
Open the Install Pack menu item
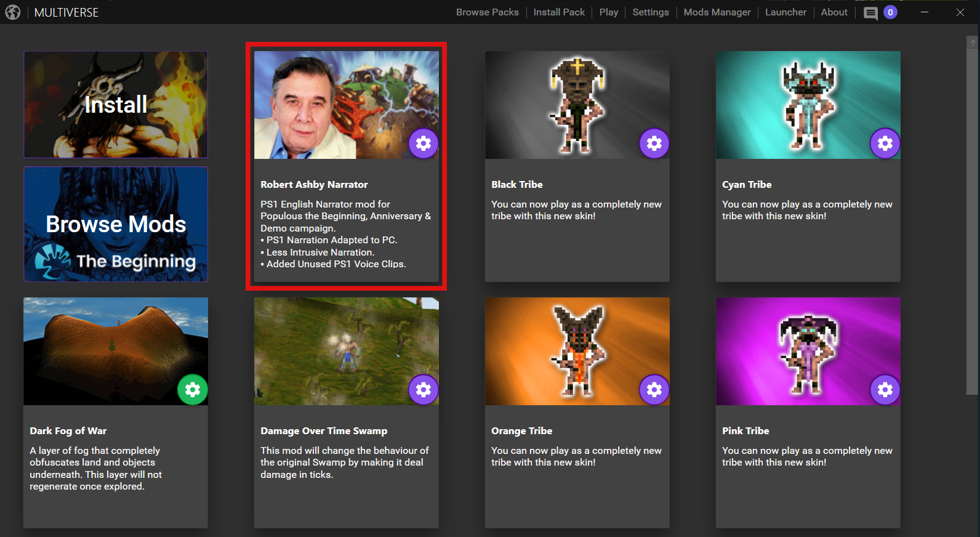click(559, 12)
